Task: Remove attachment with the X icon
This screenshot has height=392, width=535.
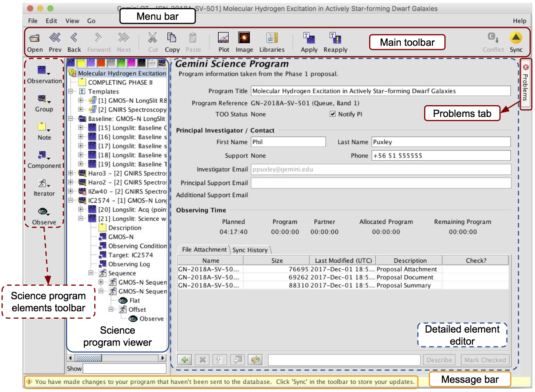Action: pos(202,360)
